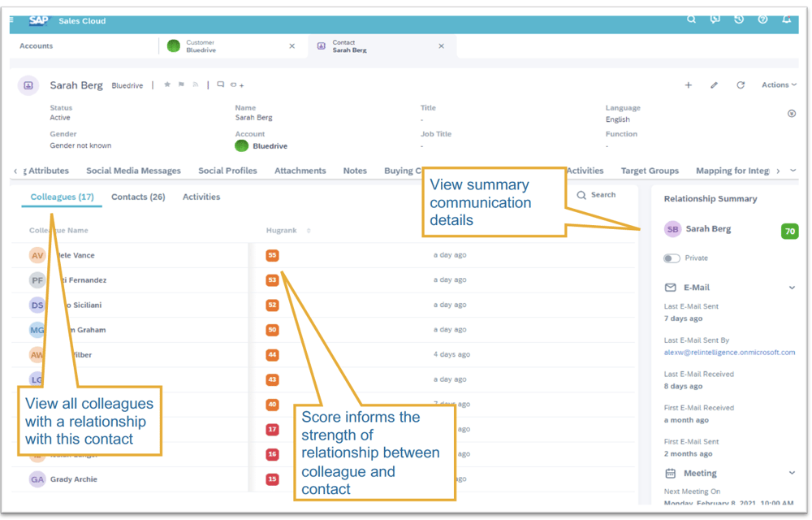Open the colleague row with score 55
Screen dimensions: 812x520
tap(324, 255)
